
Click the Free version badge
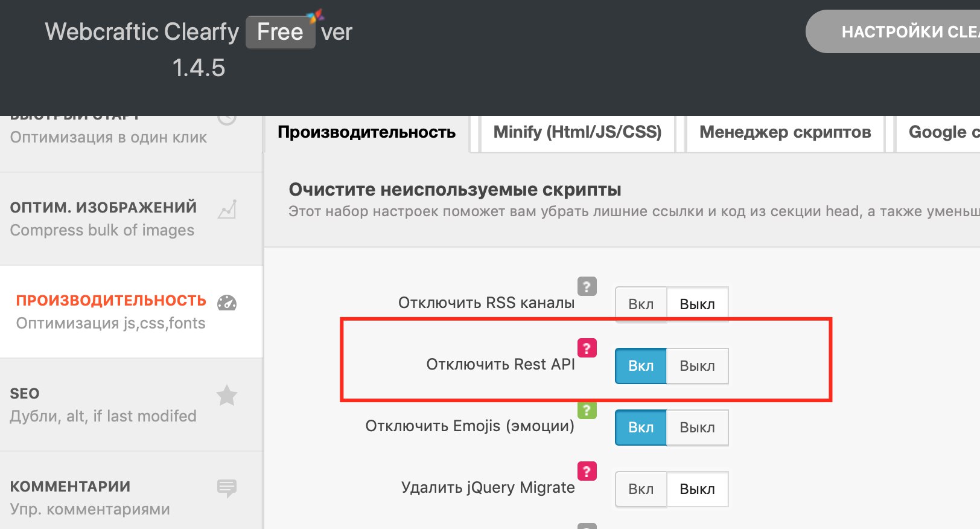[280, 32]
